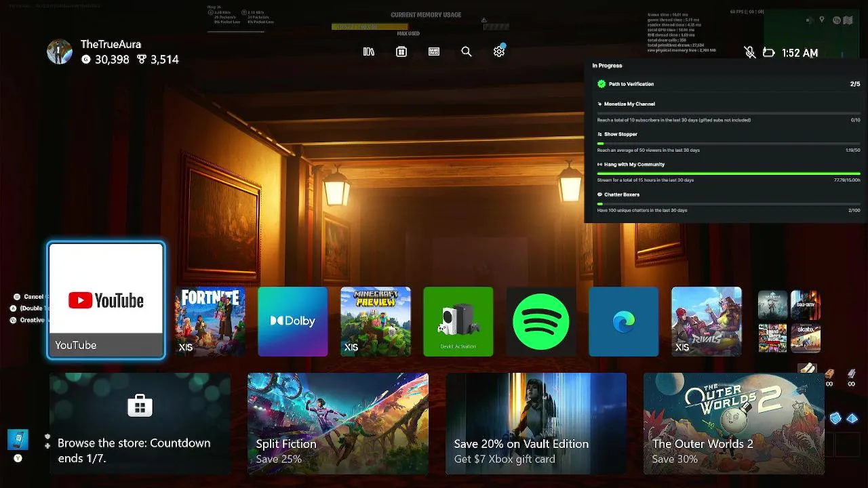Viewport: 868px width, 488px height.
Task: Launch the Fortnite game tile
Action: tap(210, 321)
